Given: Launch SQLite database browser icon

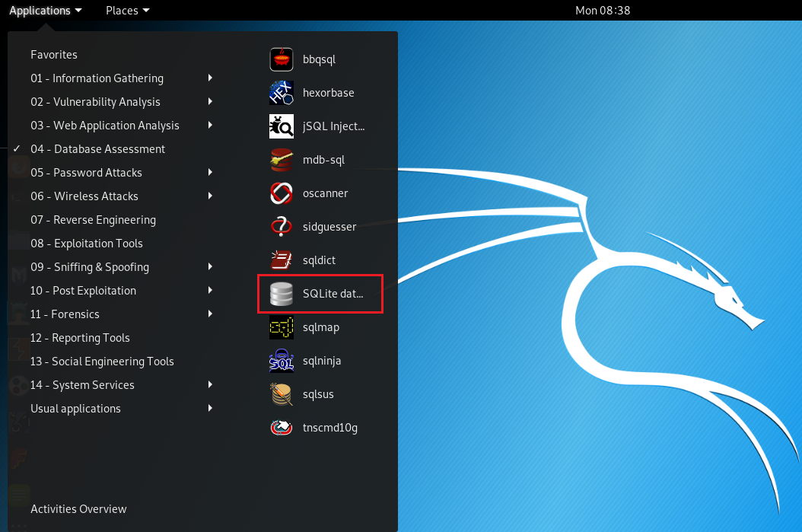Looking at the screenshot, I should pos(282,294).
